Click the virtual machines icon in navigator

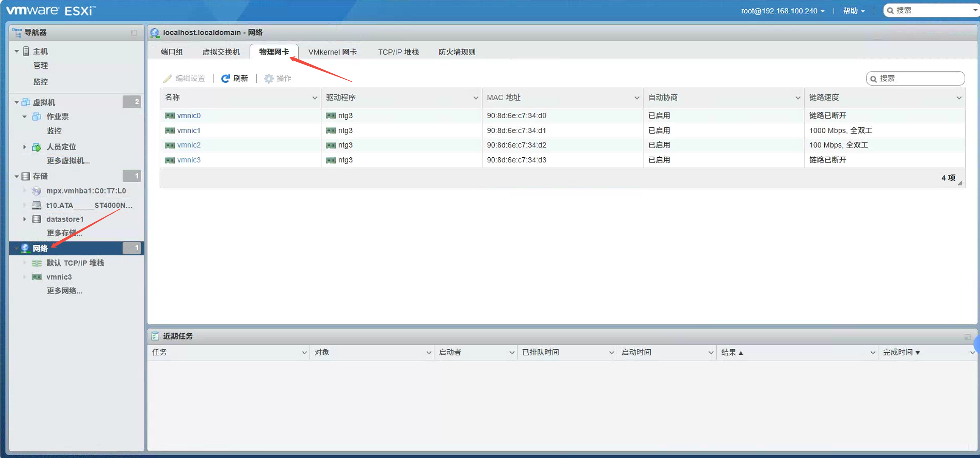click(26, 102)
